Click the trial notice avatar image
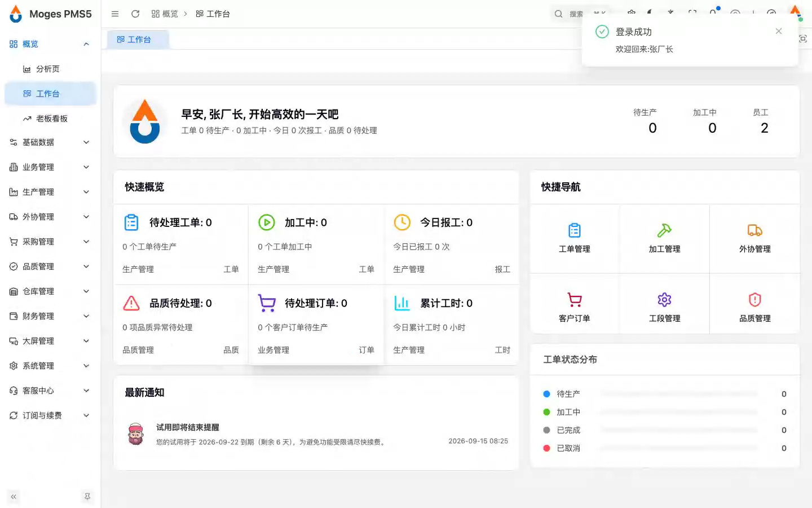The image size is (812, 508). tap(136, 434)
